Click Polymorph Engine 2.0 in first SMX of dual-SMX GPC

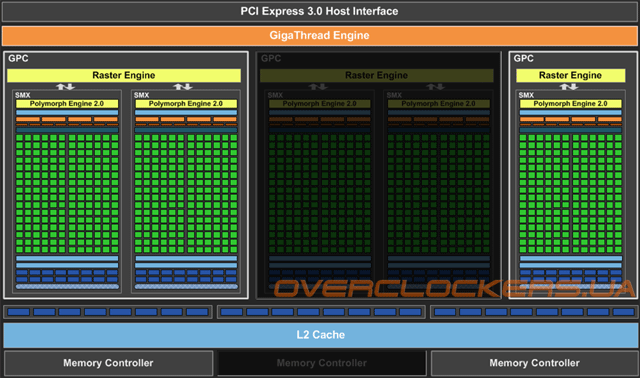click(67, 104)
